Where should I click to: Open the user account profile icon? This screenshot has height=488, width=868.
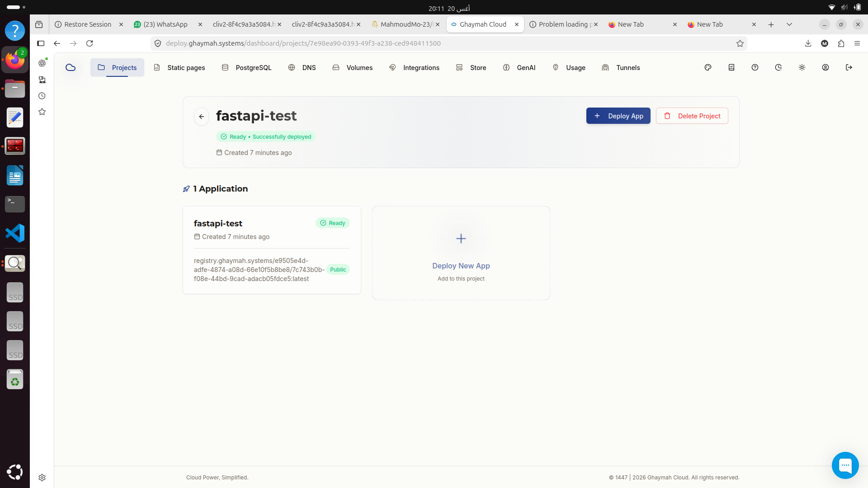pos(826,67)
